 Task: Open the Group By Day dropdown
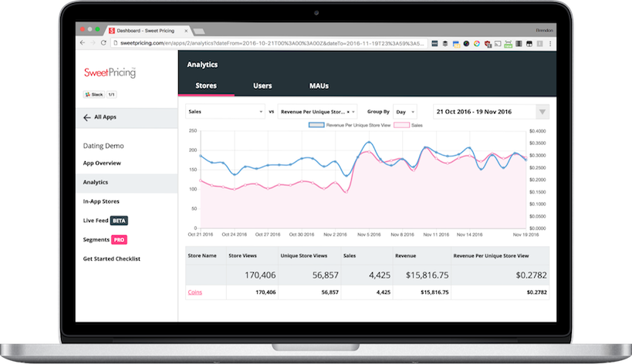[x=404, y=112]
